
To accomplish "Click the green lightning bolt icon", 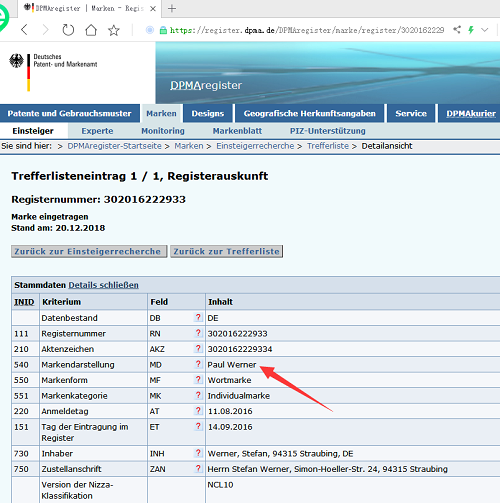I will click(471, 30).
